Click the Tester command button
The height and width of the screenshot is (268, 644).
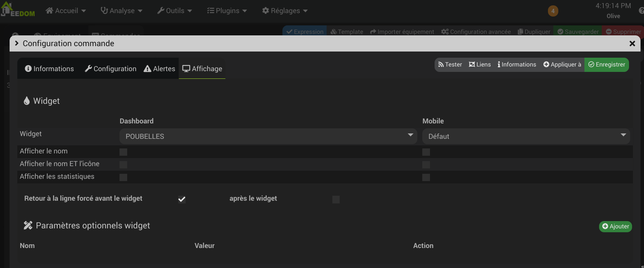pos(450,65)
